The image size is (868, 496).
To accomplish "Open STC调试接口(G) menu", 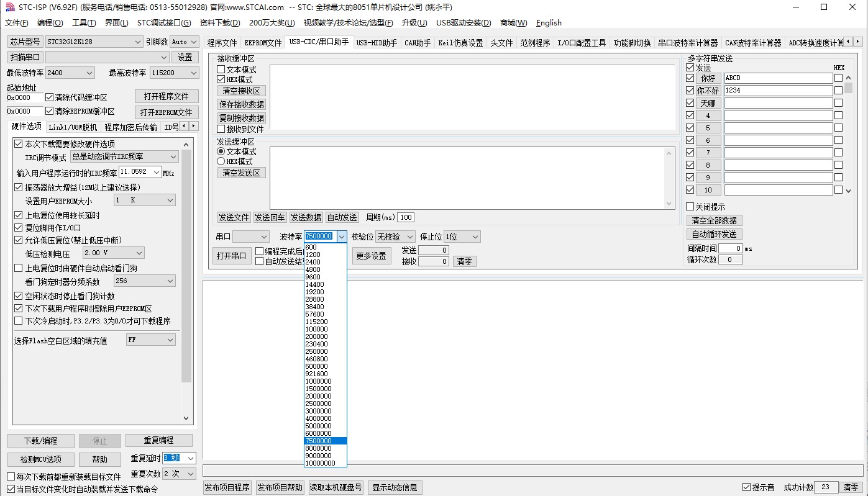I will coord(164,23).
